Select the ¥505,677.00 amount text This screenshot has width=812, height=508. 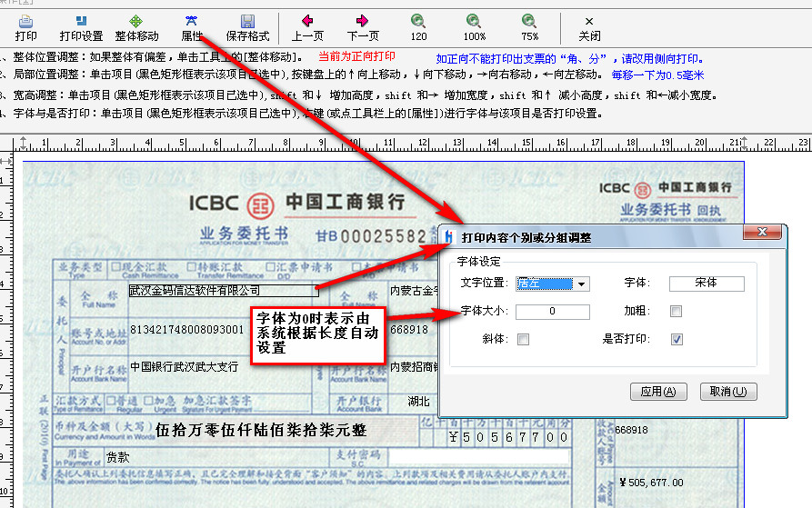[651, 483]
